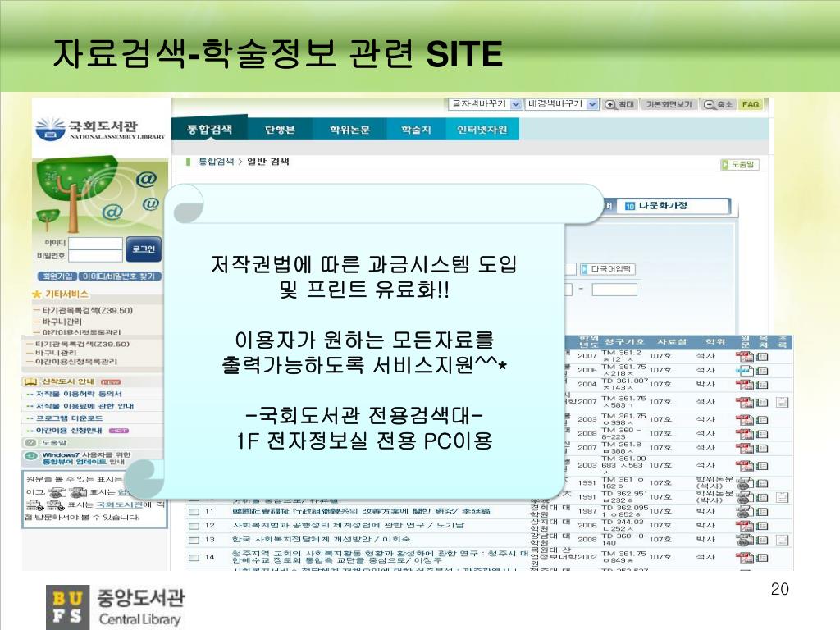Viewport: 840px width, 630px height.
Task: View table of contents for TD 361.007 row
Action: pyautogui.click(x=762, y=385)
